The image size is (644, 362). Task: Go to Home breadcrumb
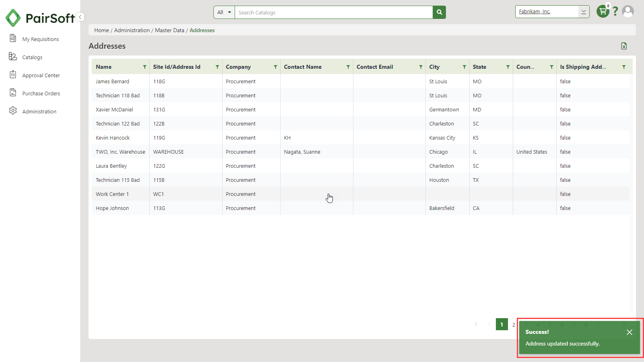click(x=101, y=30)
